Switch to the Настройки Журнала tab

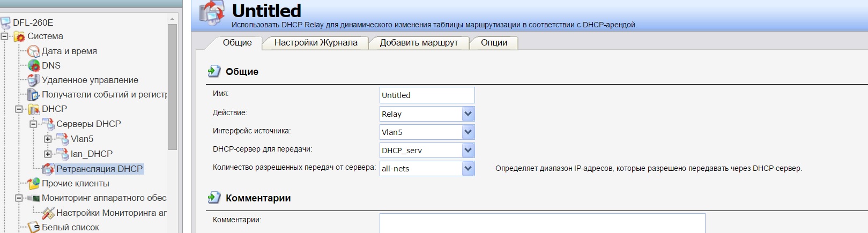pos(316,43)
